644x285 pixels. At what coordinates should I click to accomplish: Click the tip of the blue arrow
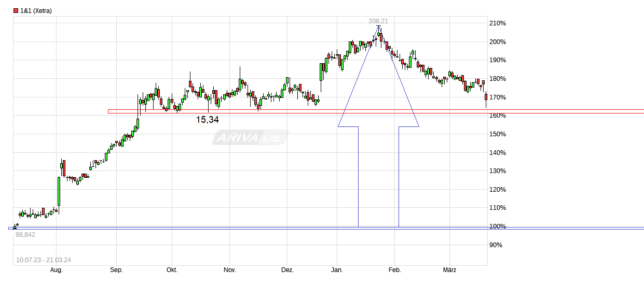[378, 26]
